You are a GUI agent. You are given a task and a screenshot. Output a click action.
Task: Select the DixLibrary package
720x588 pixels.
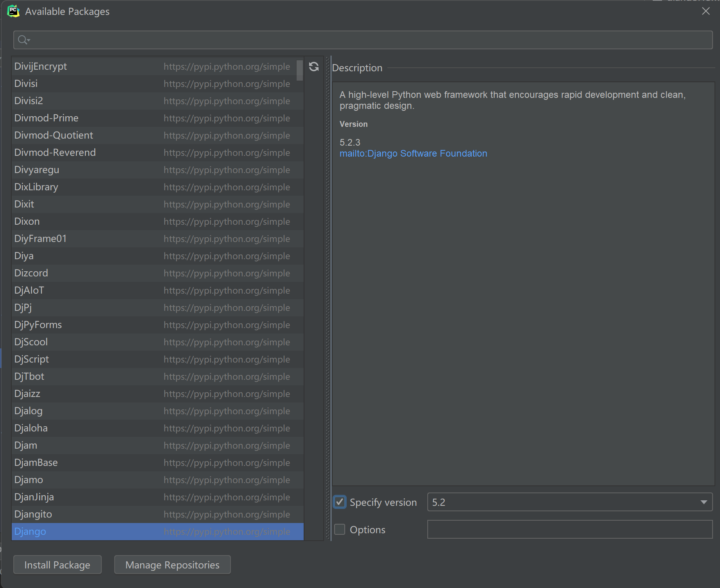pos(158,187)
